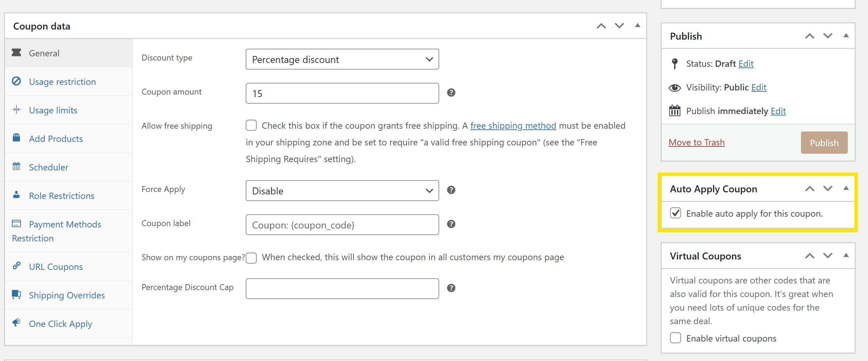Click the Status pin icon

[675, 64]
